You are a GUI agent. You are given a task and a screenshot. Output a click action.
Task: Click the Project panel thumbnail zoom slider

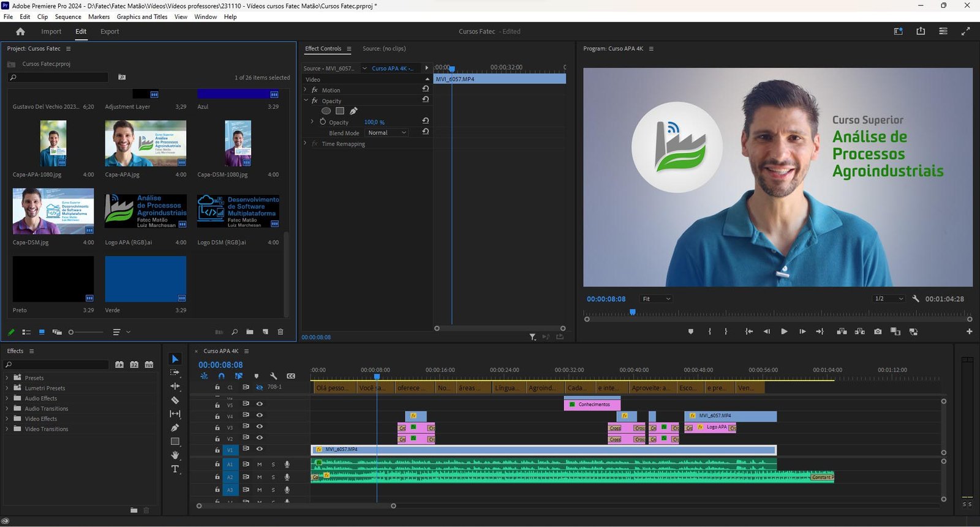[86, 332]
